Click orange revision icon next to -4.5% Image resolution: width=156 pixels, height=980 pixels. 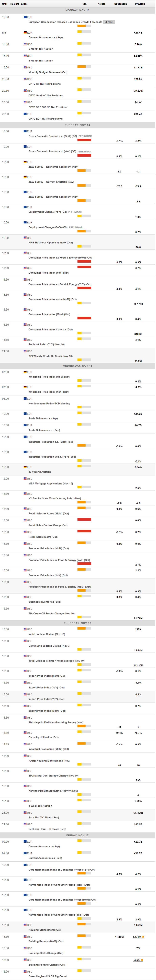pos(142,960)
